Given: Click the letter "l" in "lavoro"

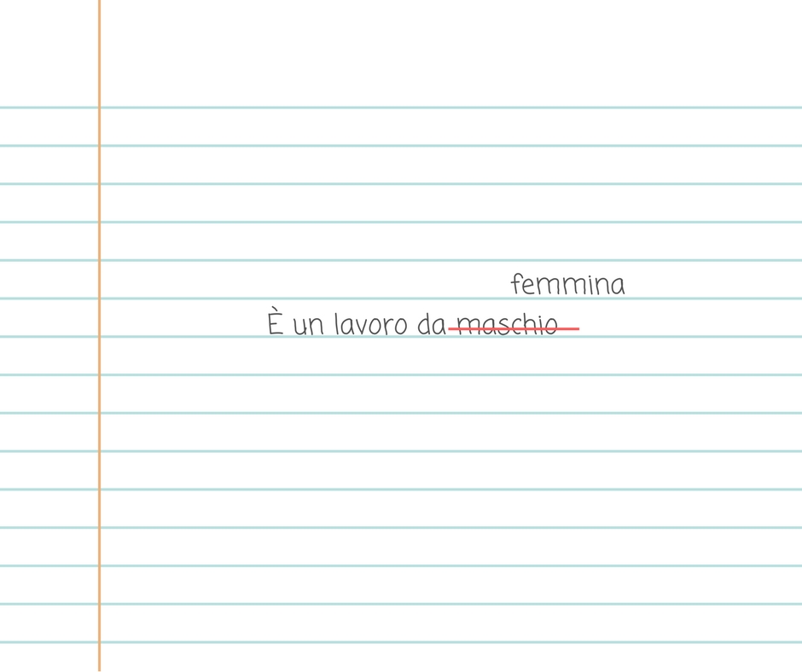Looking at the screenshot, I should tap(337, 324).
